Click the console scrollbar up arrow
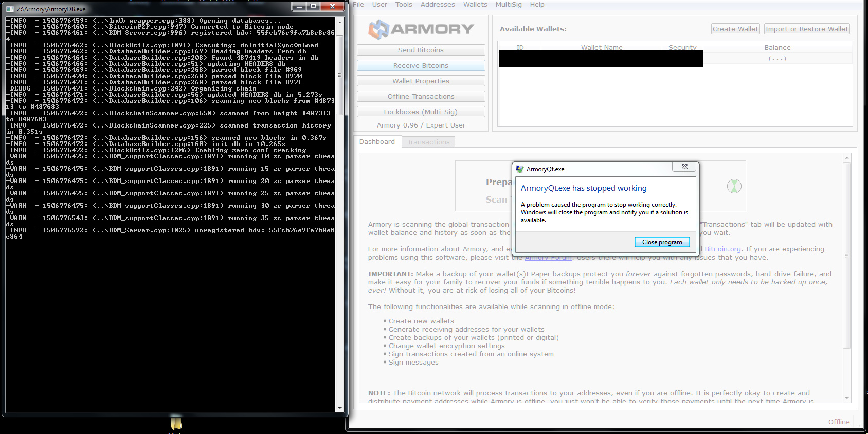The width and height of the screenshot is (868, 434). 339,23
